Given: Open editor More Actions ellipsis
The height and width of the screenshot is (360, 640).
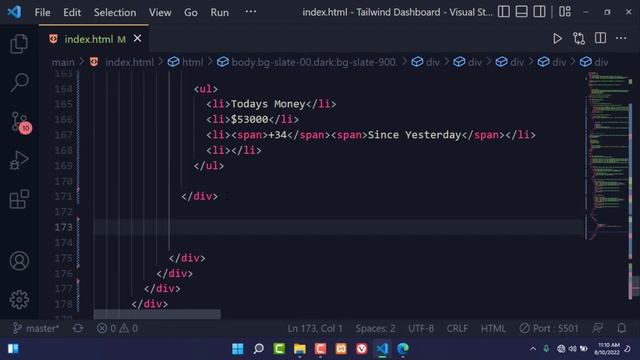Looking at the screenshot, I should click(621, 38).
